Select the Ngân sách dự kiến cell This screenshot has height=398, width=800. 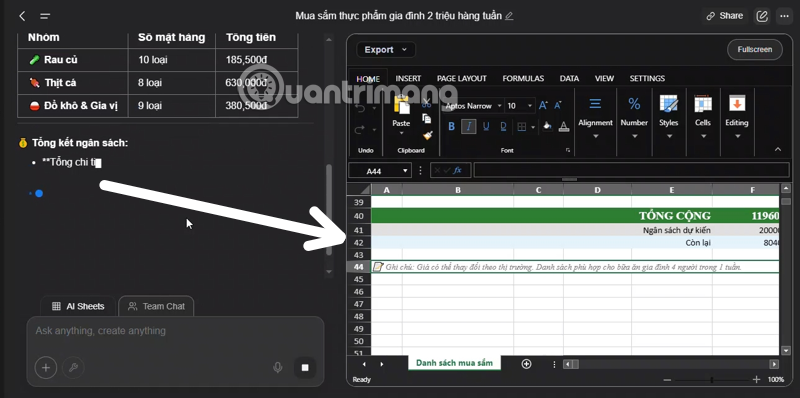(671, 230)
